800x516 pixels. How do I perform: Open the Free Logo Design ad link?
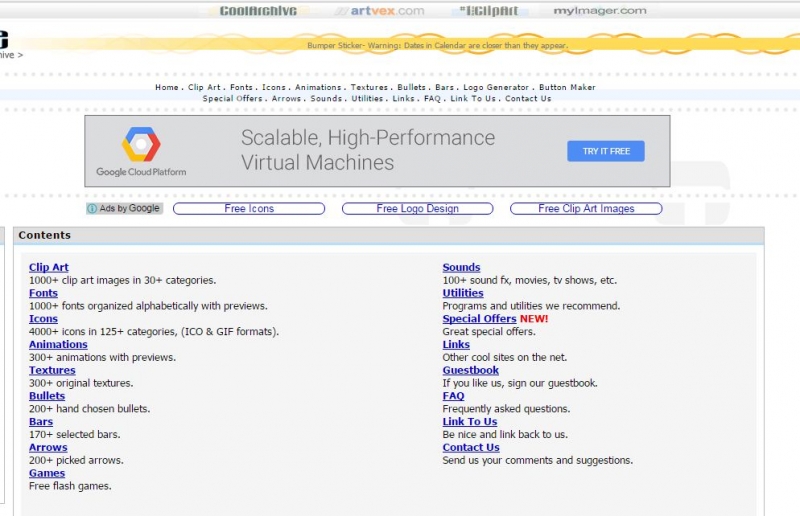417,209
